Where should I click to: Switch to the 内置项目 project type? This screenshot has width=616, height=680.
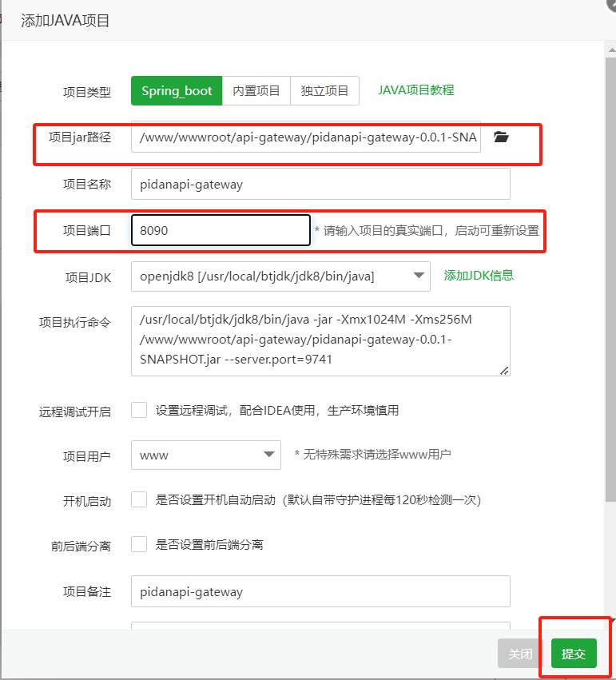coord(256,91)
